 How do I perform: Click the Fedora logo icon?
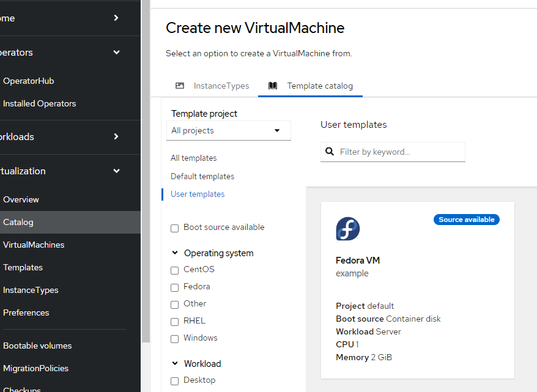coord(347,229)
